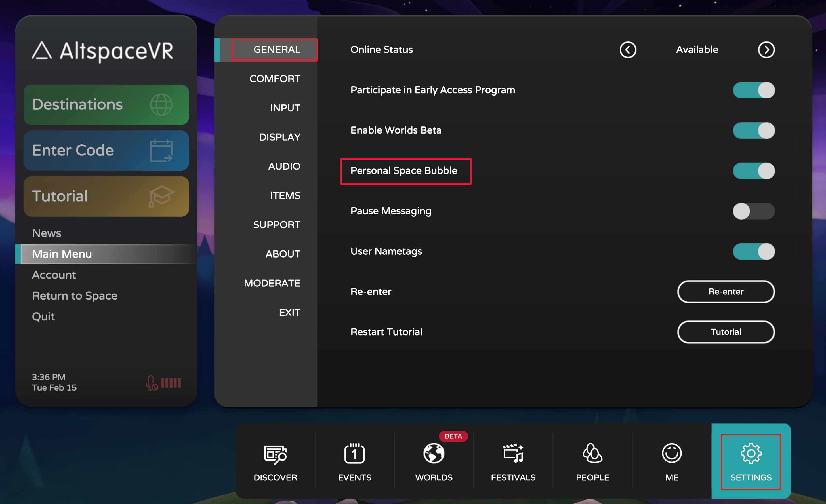Open the ABOUT settings tab
The image size is (826, 504).
tap(283, 254)
